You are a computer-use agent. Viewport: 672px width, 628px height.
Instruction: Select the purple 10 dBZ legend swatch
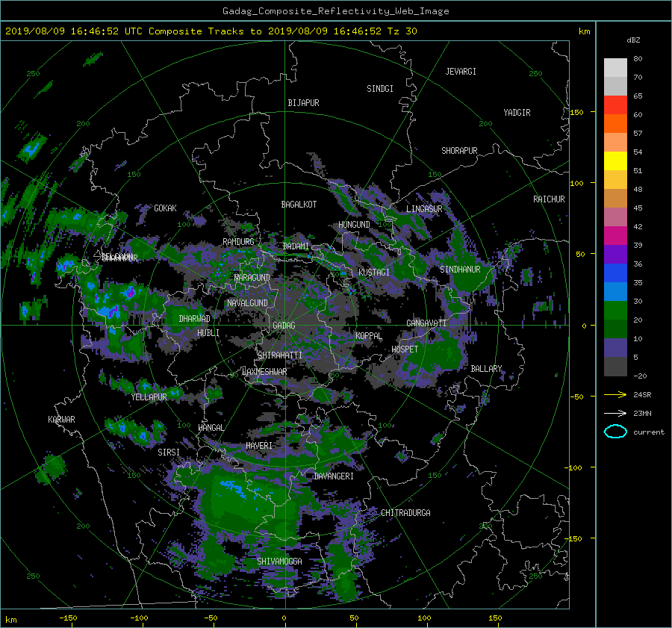coord(615,348)
